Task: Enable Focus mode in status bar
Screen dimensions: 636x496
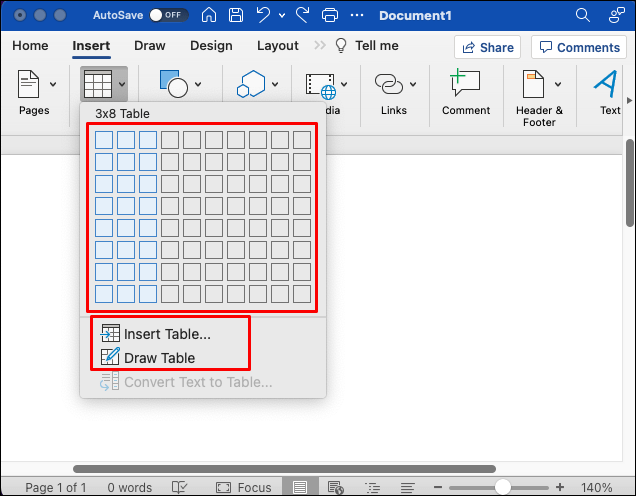Action: pos(243,487)
